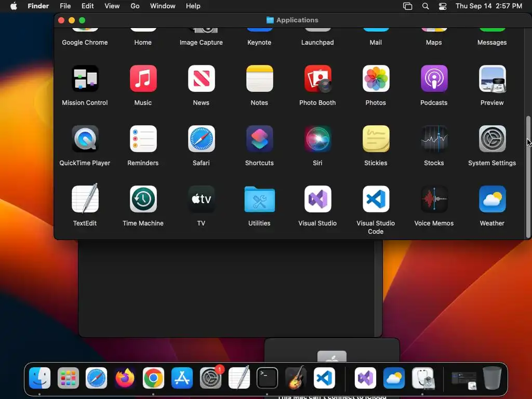The height and width of the screenshot is (399, 532).
Task: Open the Stocks app icon
Action: (x=434, y=139)
